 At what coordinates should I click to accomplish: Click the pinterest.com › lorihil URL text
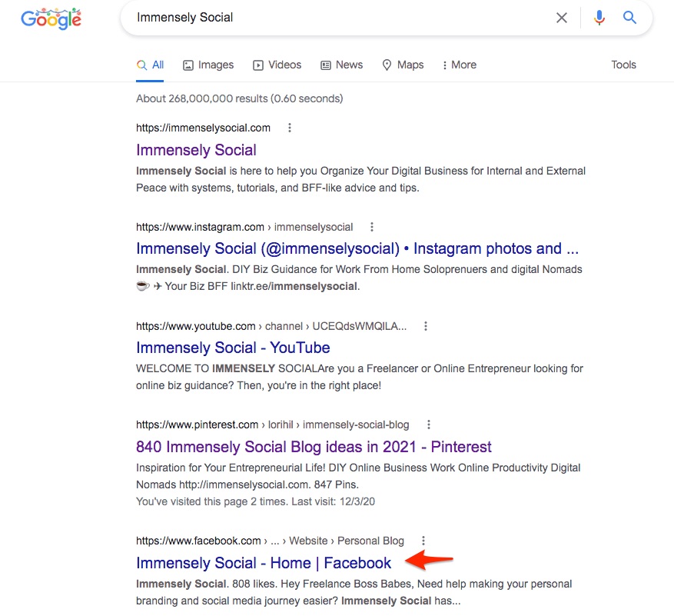tap(273, 425)
